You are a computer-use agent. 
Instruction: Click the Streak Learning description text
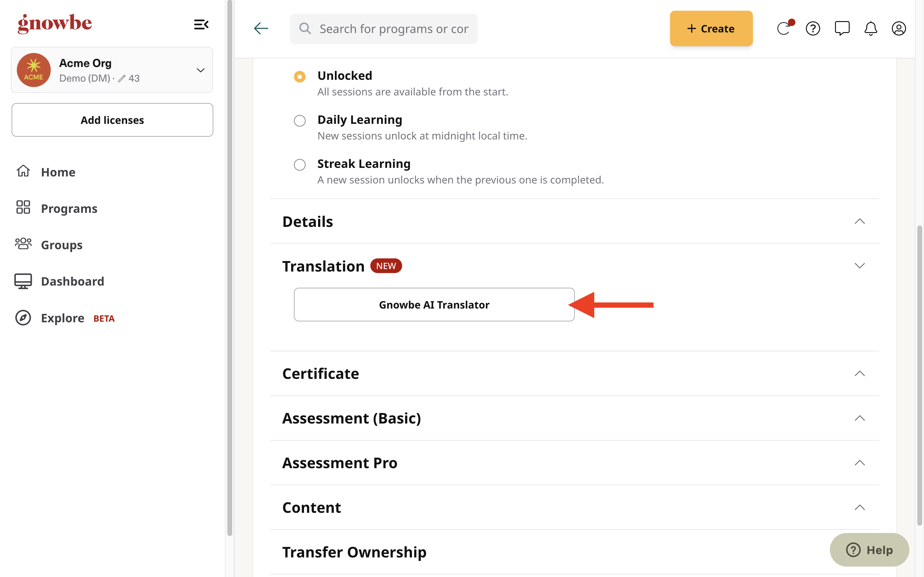(460, 180)
